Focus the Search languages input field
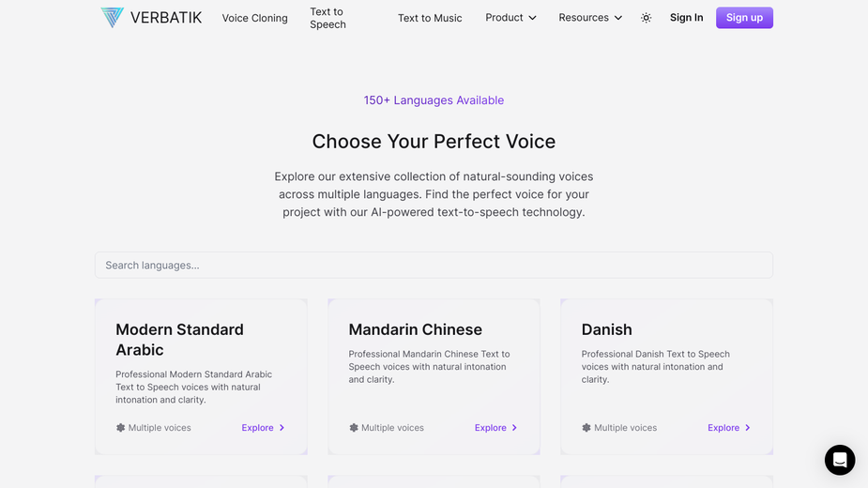 click(x=434, y=266)
